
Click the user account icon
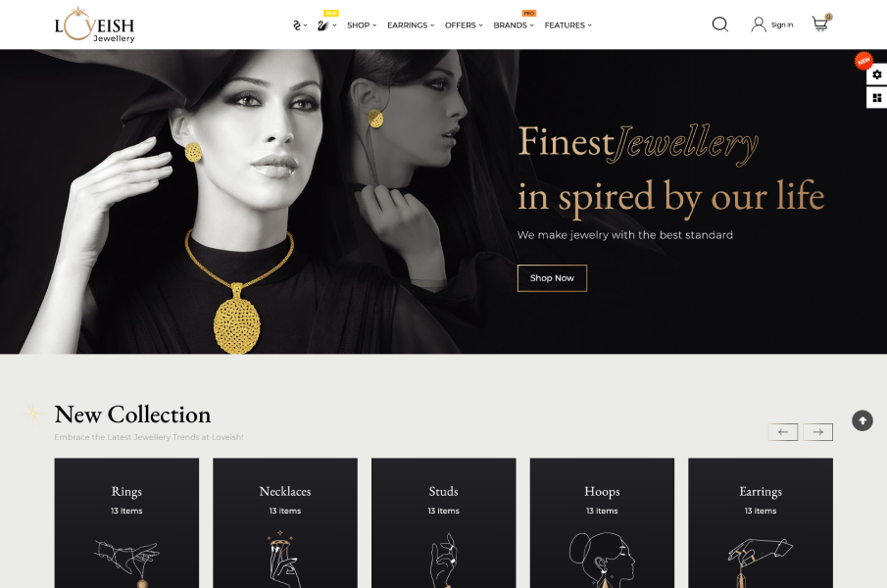pyautogui.click(x=759, y=24)
